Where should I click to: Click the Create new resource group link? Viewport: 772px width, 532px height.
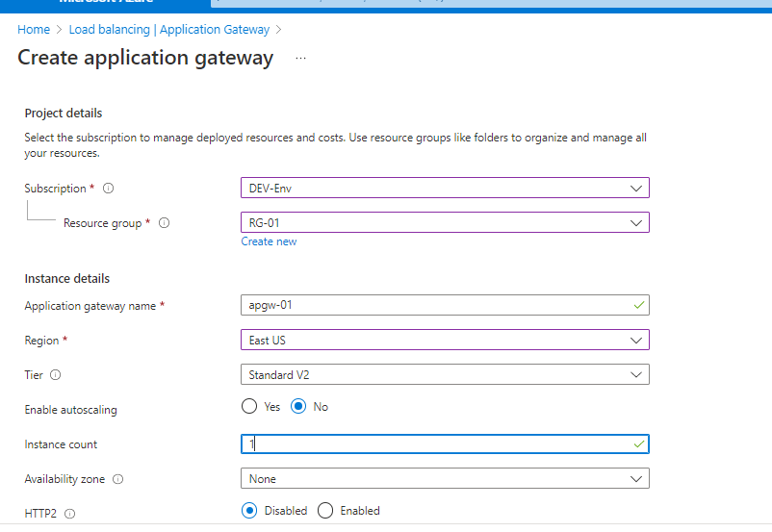click(269, 241)
